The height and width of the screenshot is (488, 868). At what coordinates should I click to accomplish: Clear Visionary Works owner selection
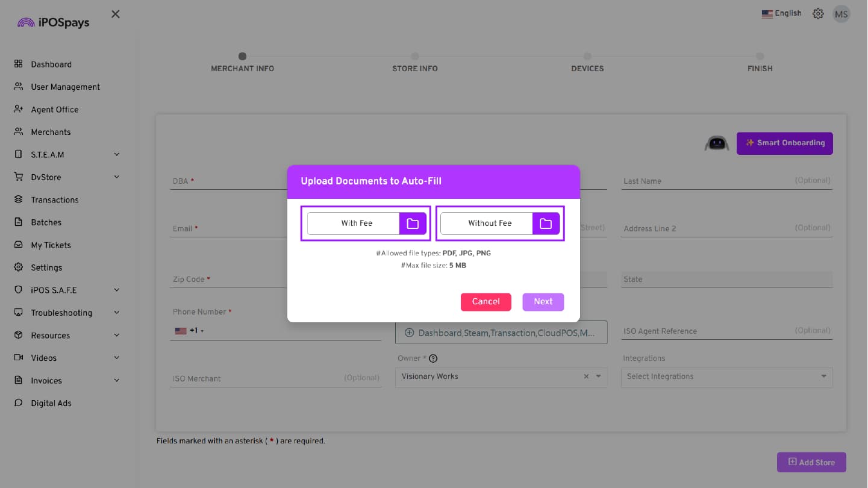[586, 377]
